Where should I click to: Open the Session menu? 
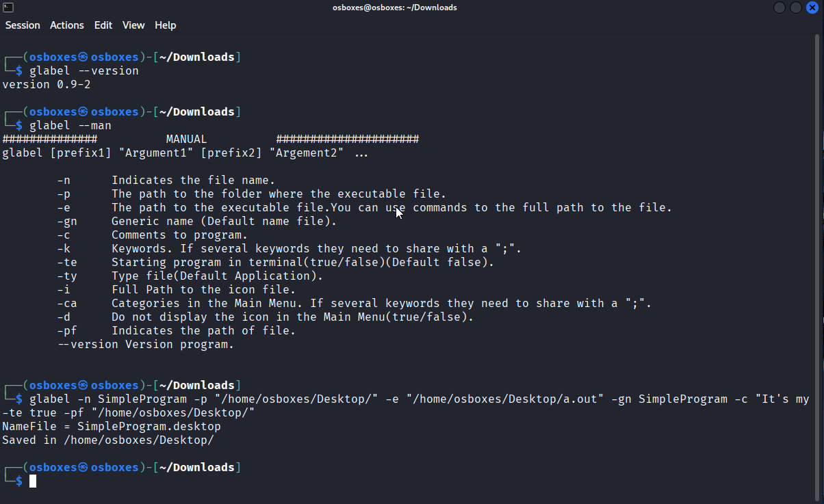[23, 25]
